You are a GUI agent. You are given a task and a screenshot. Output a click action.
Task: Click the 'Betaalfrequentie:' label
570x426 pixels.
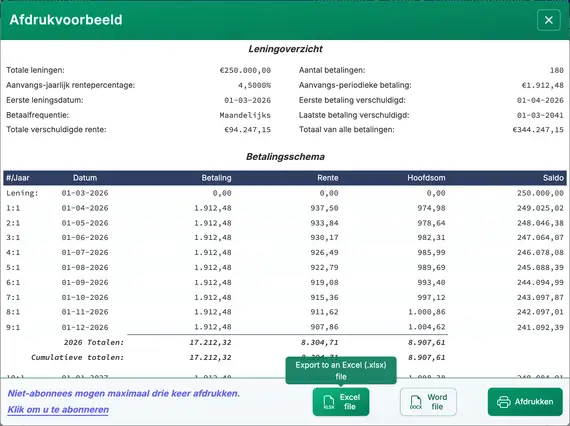click(x=37, y=115)
